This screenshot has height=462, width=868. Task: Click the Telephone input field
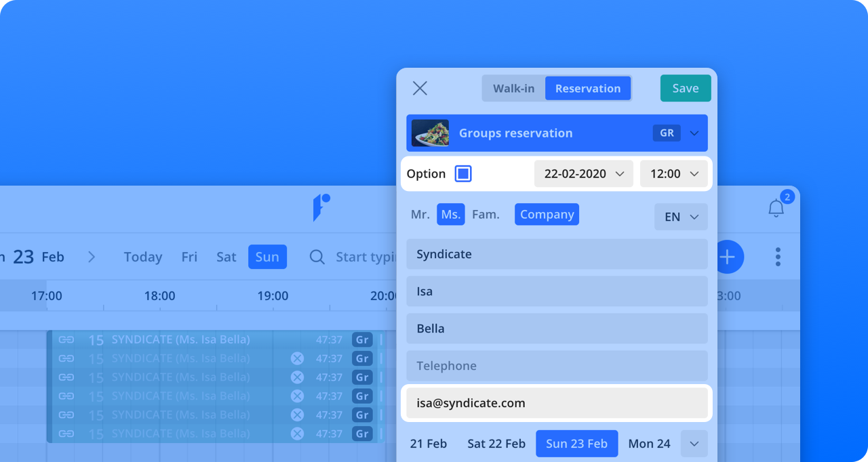point(556,366)
